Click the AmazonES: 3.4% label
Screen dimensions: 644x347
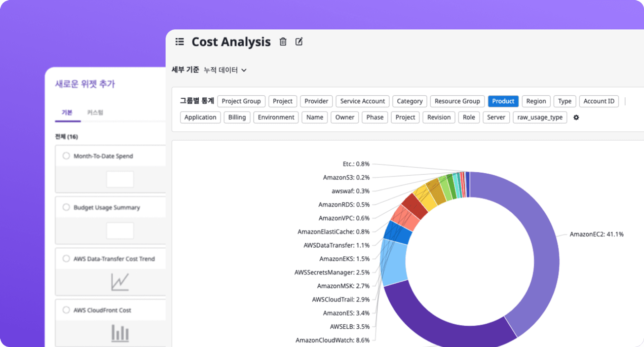[346, 313]
